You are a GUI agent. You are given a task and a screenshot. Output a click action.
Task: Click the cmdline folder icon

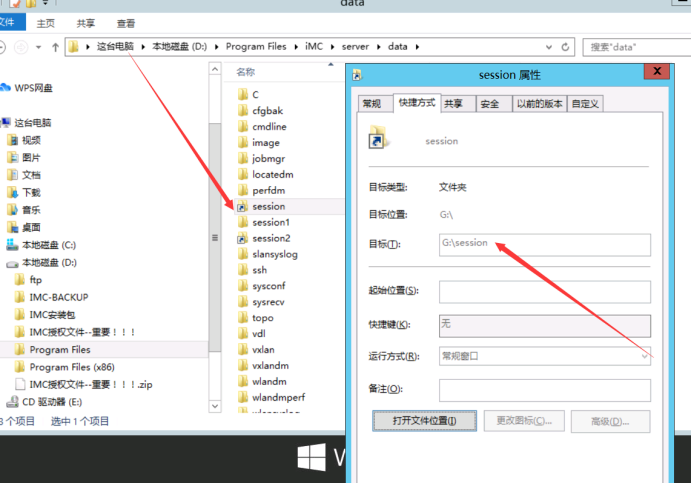243,126
